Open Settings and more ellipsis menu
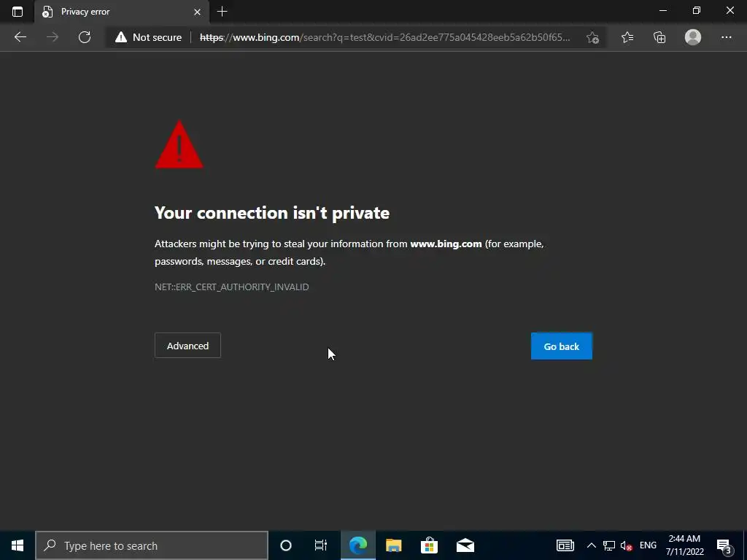Image resolution: width=747 pixels, height=560 pixels. (x=726, y=37)
